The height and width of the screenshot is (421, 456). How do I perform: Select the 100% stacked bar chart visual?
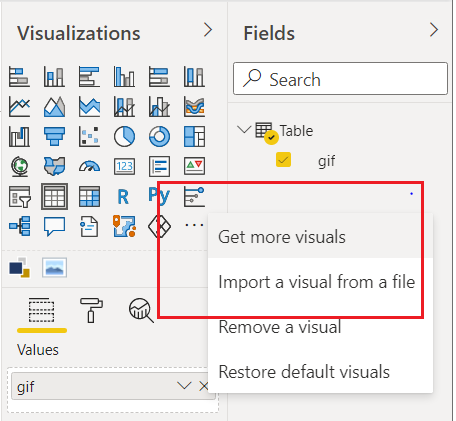pyautogui.click(x=159, y=76)
